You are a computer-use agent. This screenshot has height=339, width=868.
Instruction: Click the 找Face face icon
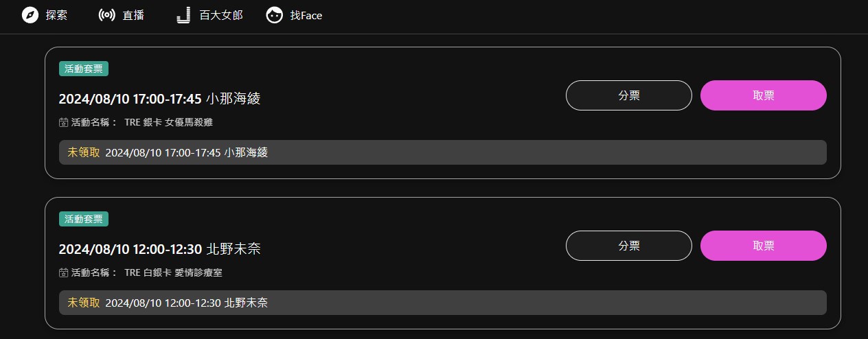[x=275, y=15]
